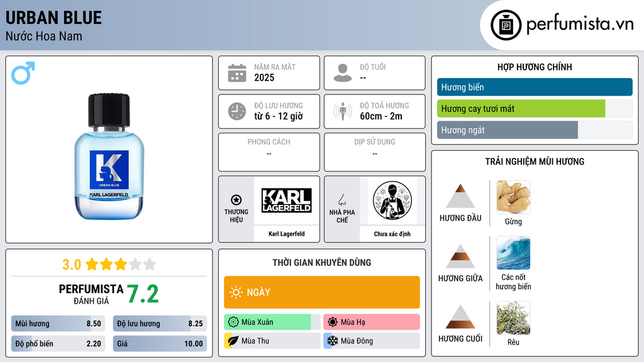Click the snowflake icon for Mùa Đông
This screenshot has height=362, width=644.
click(x=333, y=341)
